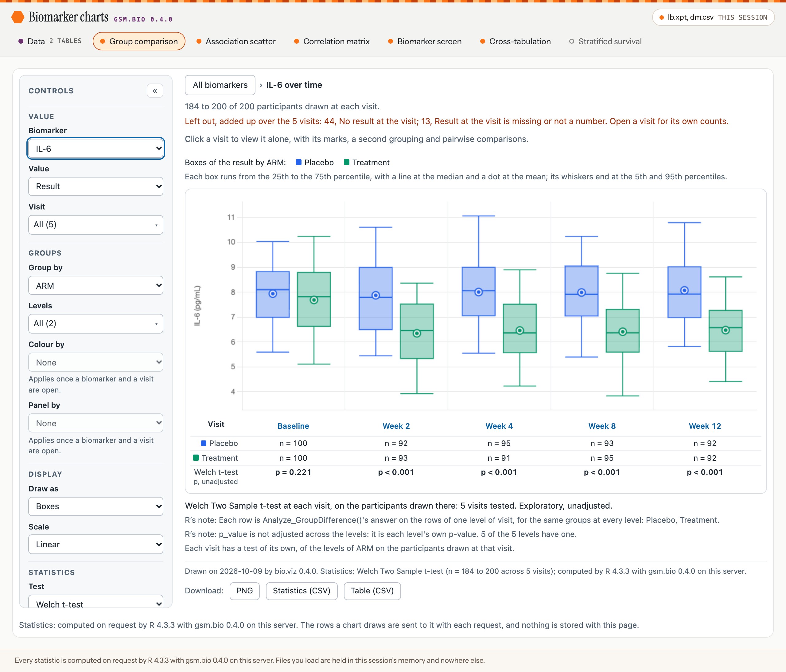Viewport: 786px width, 672px height.
Task: Download the chart as PNG
Action: [x=245, y=591]
